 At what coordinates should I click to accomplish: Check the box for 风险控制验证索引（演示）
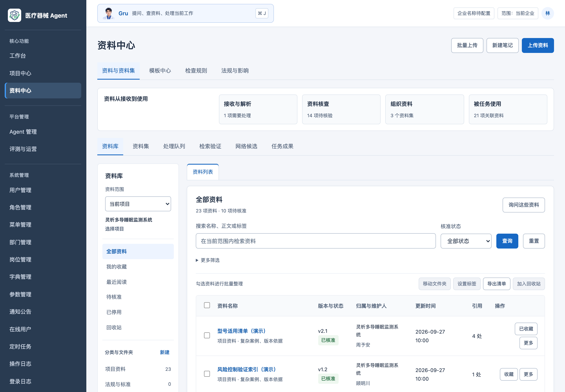[x=207, y=374]
